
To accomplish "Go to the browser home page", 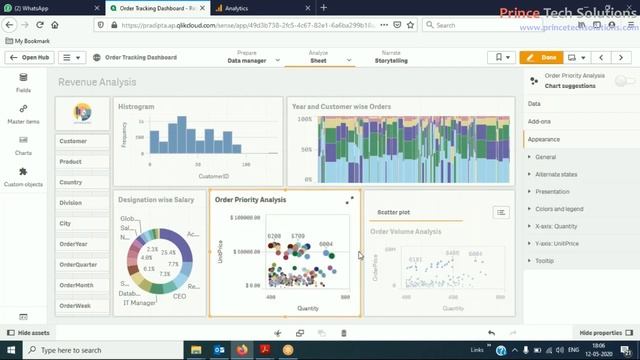I will point(55,25).
